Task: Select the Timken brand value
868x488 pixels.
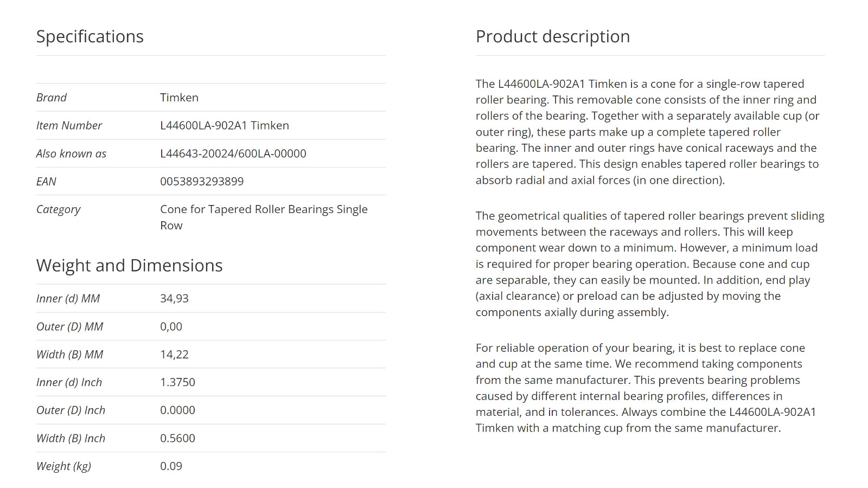Action: [x=179, y=98]
